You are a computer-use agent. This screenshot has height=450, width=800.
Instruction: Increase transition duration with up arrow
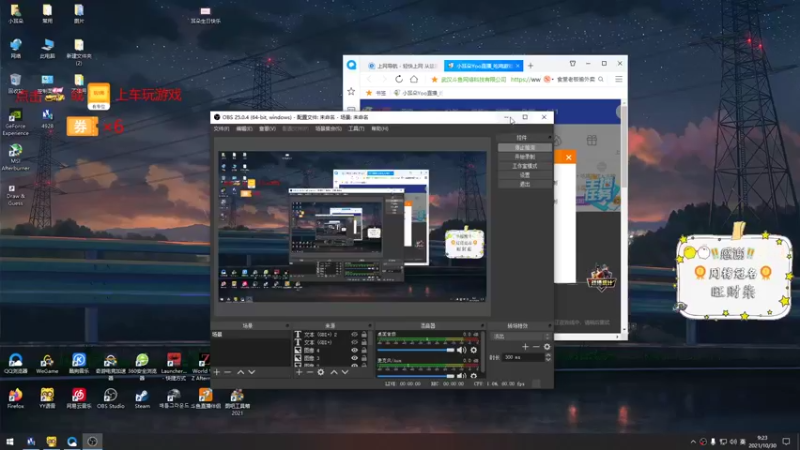pos(548,356)
